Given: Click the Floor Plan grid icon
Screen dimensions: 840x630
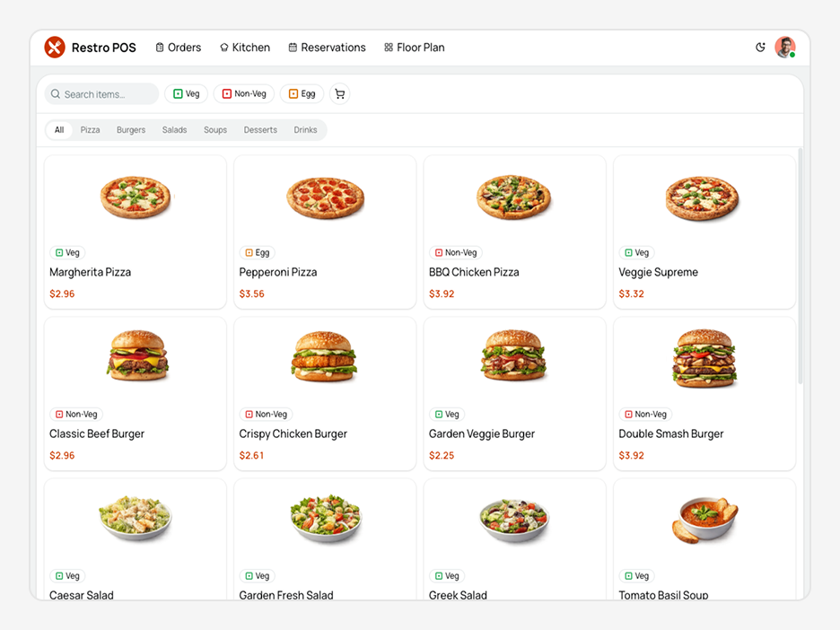Looking at the screenshot, I should [x=389, y=48].
